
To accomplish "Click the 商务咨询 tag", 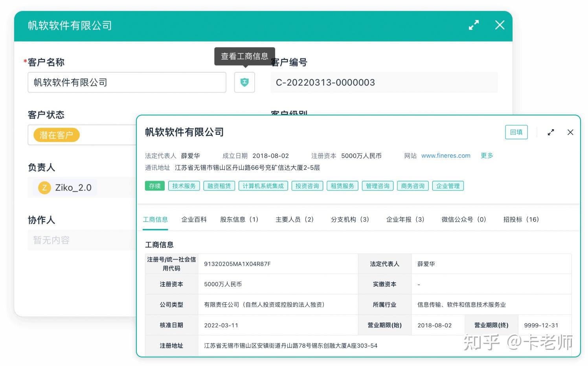I will coord(413,186).
